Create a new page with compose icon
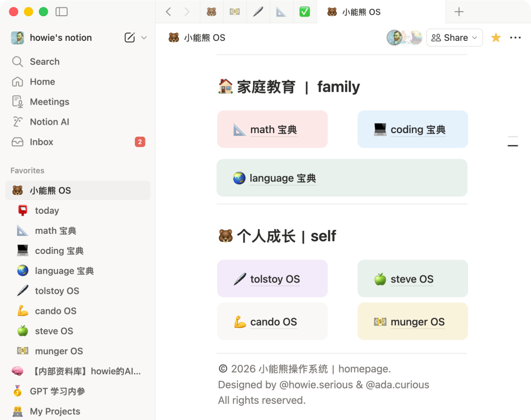This screenshot has height=420, width=531. (x=130, y=37)
